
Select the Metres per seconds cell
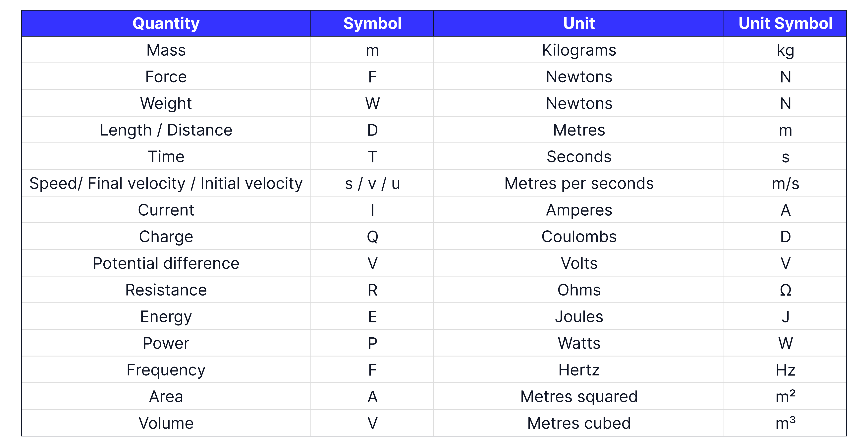[579, 183]
